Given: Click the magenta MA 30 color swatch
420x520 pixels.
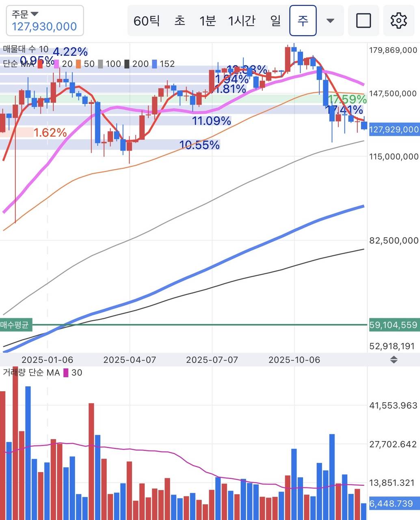Looking at the screenshot, I should coord(66,373).
